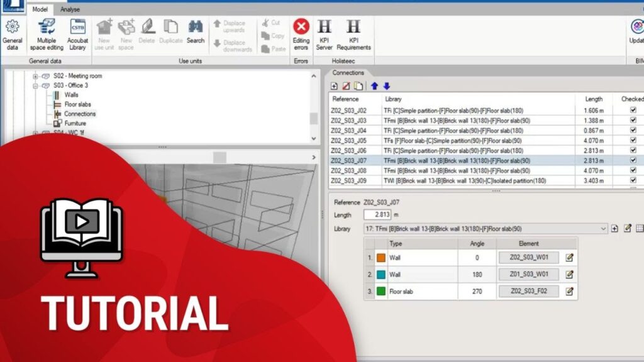The image size is (644, 362).
Task: Edit the Z02_S03_F02 floor slab element
Action: click(x=570, y=291)
